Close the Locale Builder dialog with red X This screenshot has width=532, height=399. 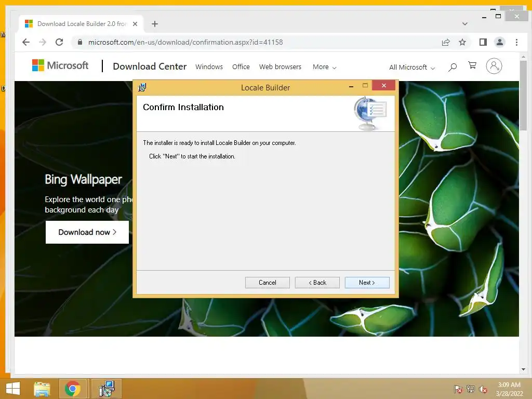tap(384, 86)
